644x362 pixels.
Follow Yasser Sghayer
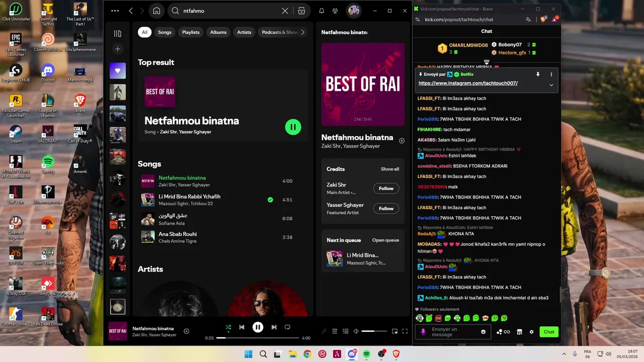coord(386,209)
